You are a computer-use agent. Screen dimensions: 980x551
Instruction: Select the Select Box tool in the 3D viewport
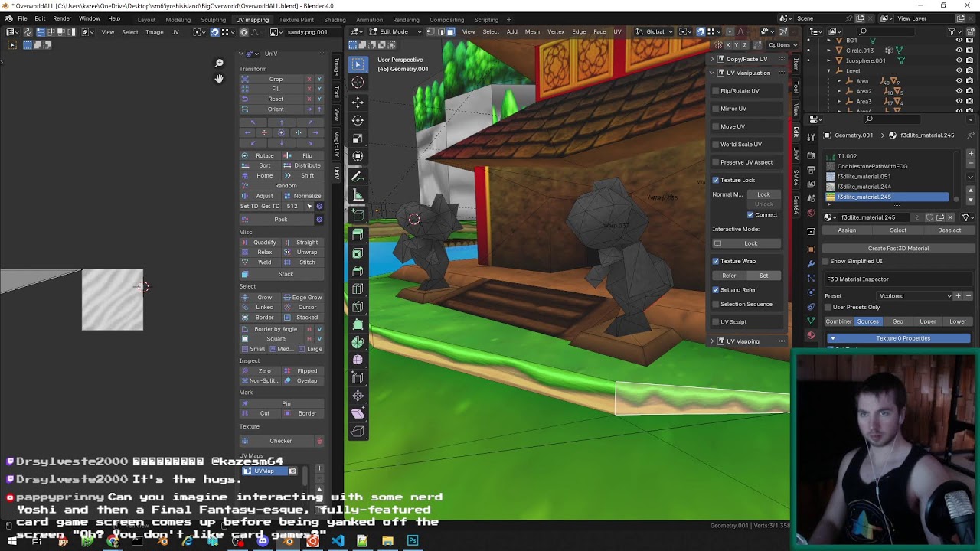[x=358, y=64]
